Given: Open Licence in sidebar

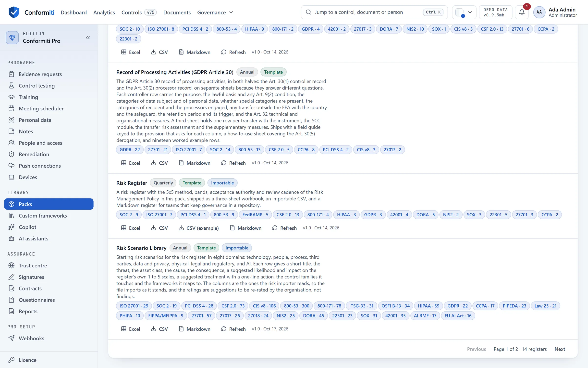Looking at the screenshot, I should pyautogui.click(x=49, y=360).
